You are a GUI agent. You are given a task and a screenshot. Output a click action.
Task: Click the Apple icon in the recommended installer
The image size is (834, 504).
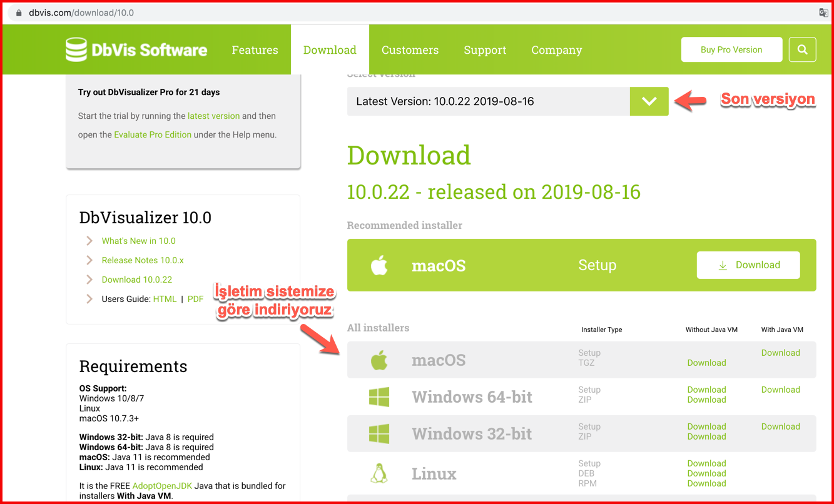[x=379, y=265]
